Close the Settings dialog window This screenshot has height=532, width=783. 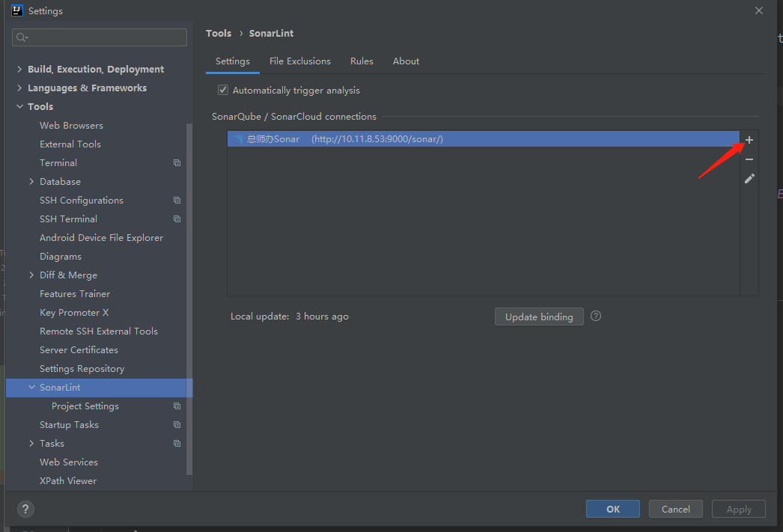pos(758,10)
